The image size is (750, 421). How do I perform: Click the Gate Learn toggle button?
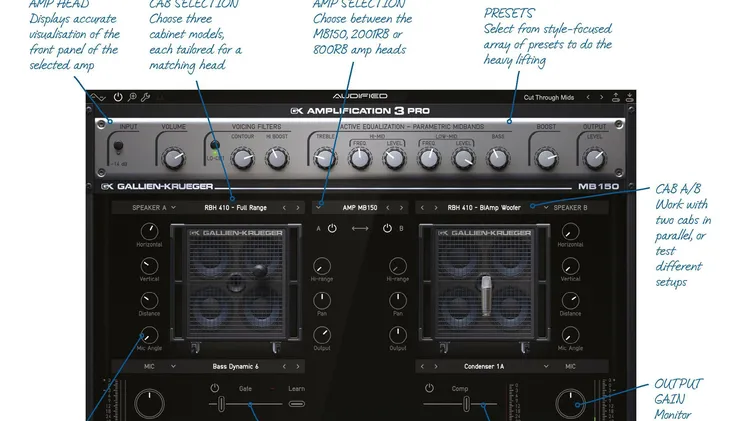pos(297,404)
